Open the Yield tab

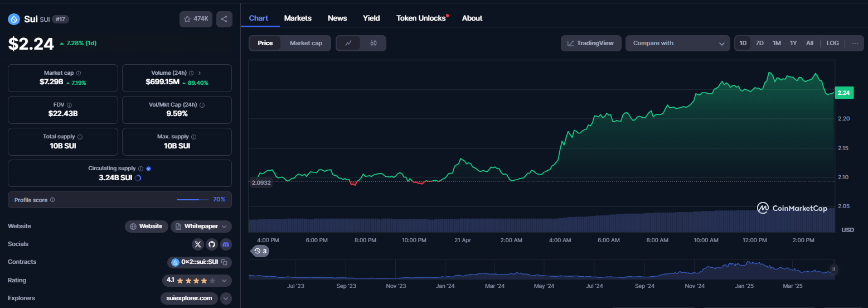point(371,18)
